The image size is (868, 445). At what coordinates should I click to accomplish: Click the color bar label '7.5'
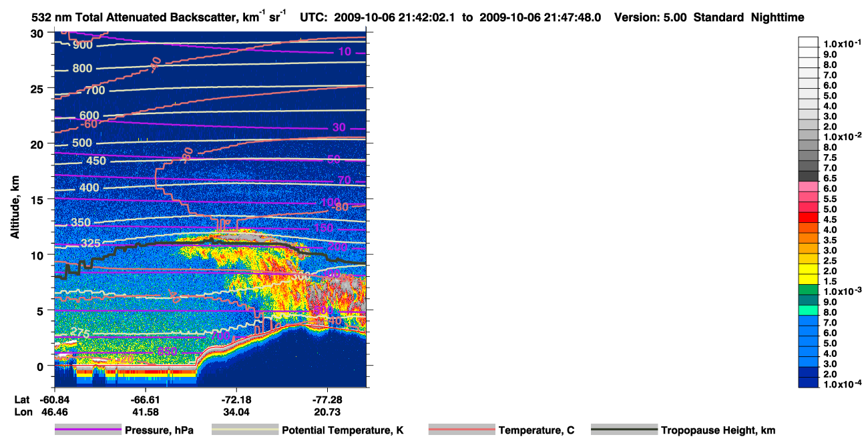click(830, 157)
